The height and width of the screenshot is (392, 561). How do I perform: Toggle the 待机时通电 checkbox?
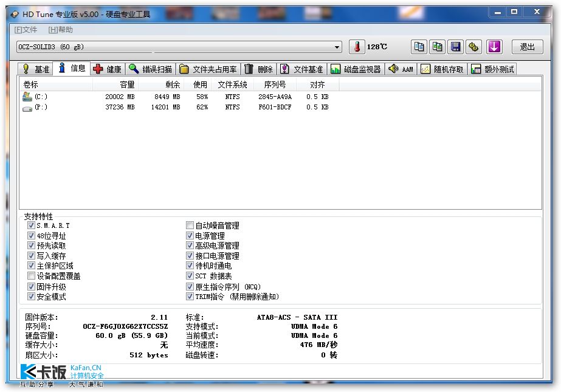(190, 266)
